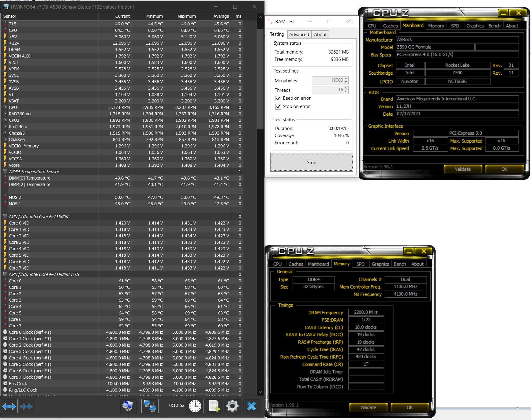This screenshot has height=420, width=531.
Task: Toggle the Stop on error checkbox
Action: tap(278, 106)
